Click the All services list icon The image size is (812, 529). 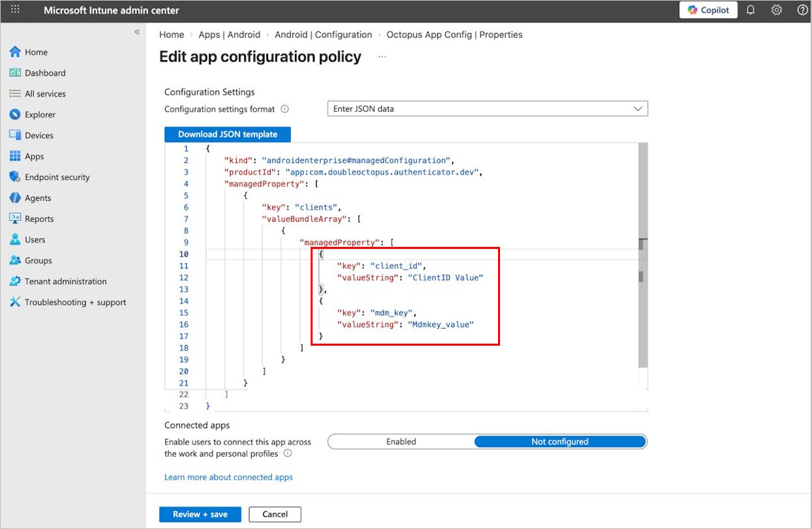(15, 94)
